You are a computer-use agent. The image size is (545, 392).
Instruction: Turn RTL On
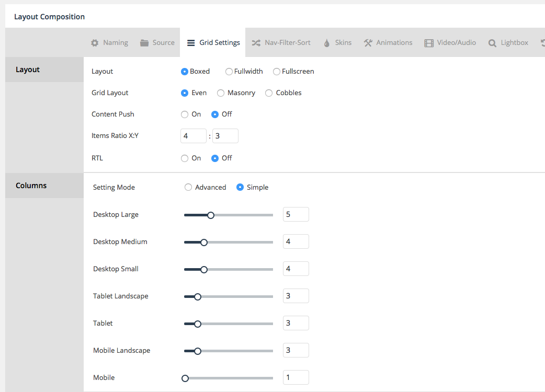[185, 158]
